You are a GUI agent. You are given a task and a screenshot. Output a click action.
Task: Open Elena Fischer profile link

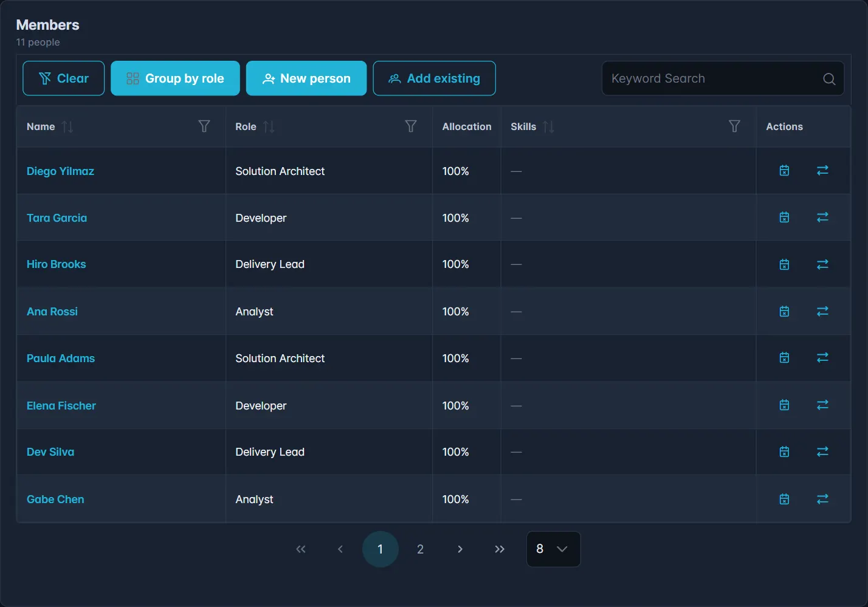[61, 406]
